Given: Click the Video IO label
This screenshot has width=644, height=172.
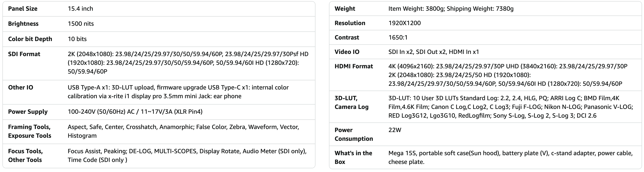Looking at the screenshot, I should (347, 52).
